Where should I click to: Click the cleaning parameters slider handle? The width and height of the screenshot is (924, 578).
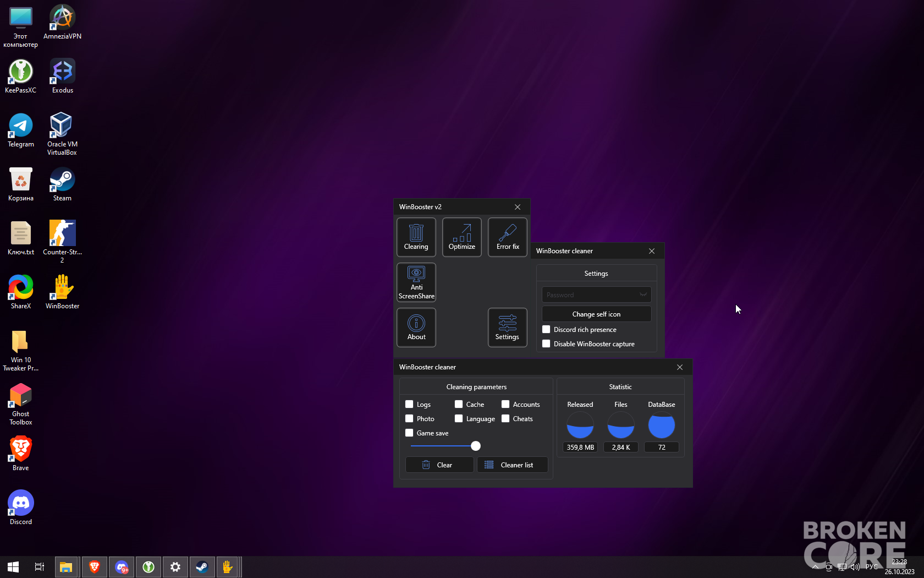click(476, 446)
